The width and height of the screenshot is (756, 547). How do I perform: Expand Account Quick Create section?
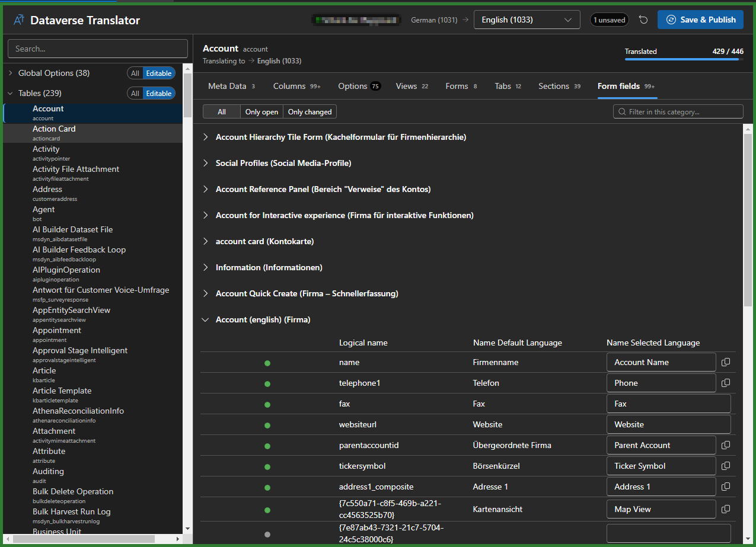click(206, 293)
